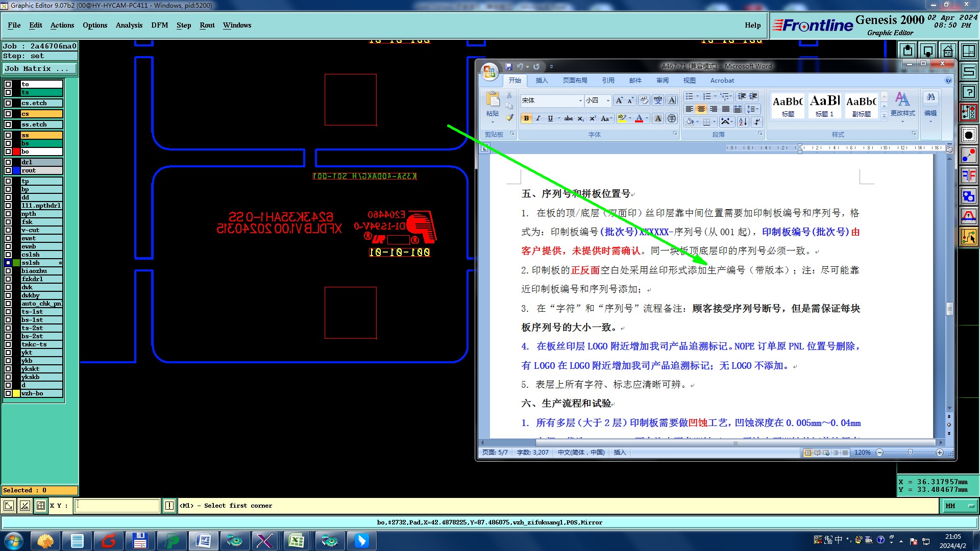Click the black dot selection tool icon
Image resolution: width=980 pixels, height=551 pixels.
click(x=968, y=135)
